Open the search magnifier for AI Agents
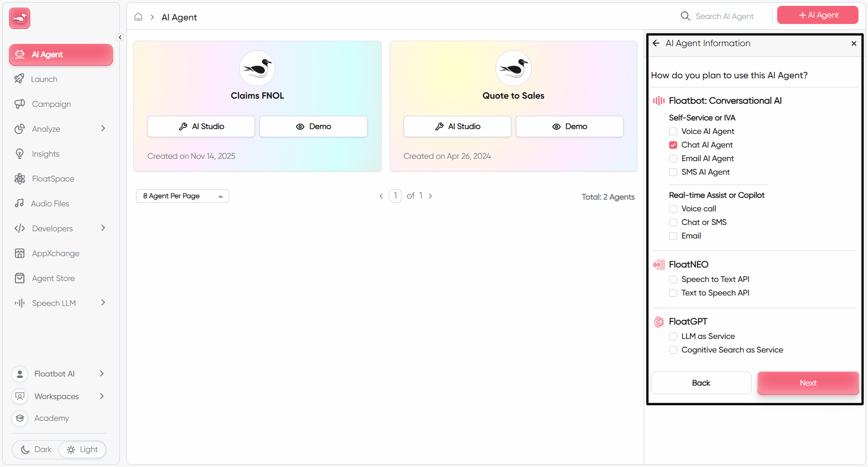The image size is (868, 467). point(685,16)
